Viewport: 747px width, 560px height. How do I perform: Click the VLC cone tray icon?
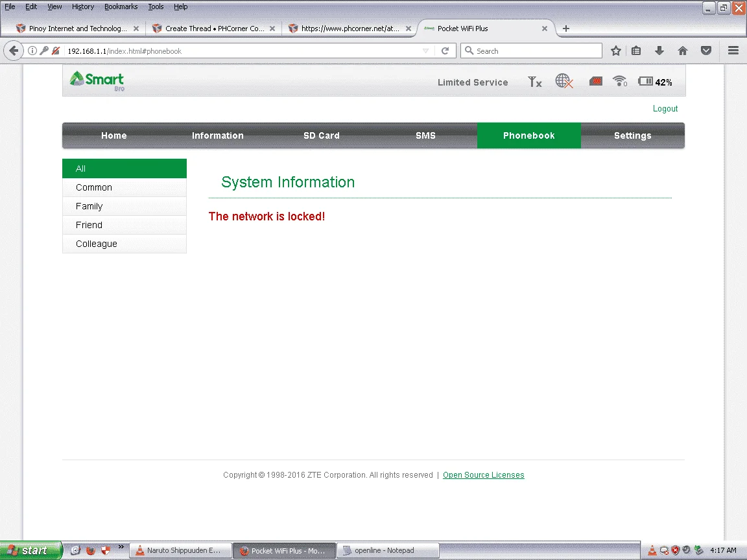[x=652, y=550]
